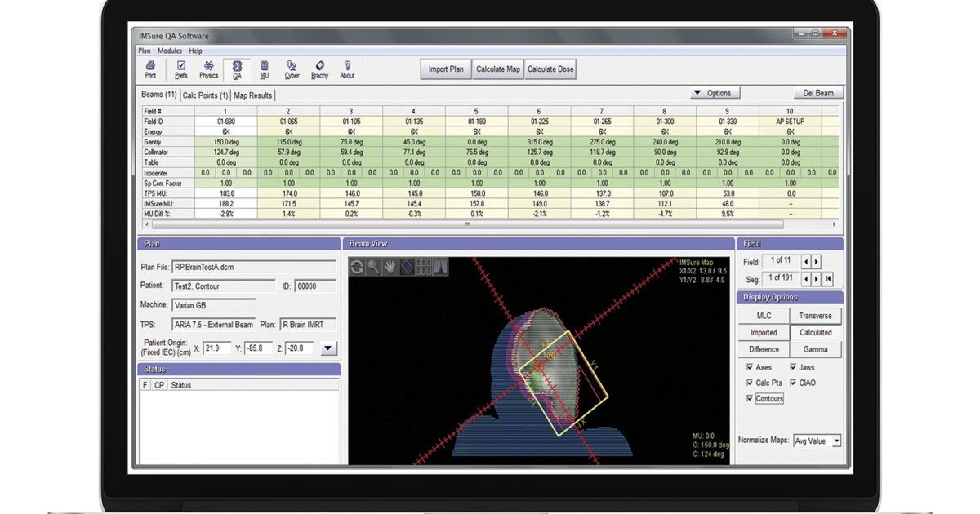Viewport: 980px width, 514px height.
Task: Step to the next field using Field arrow
Action: click(x=816, y=261)
